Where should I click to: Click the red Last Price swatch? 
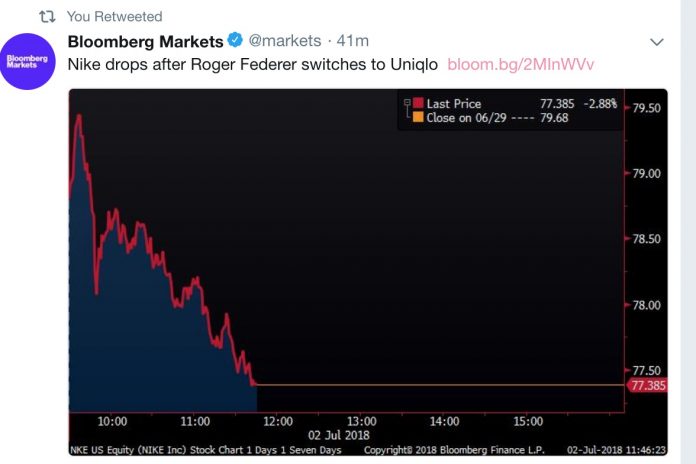(417, 103)
